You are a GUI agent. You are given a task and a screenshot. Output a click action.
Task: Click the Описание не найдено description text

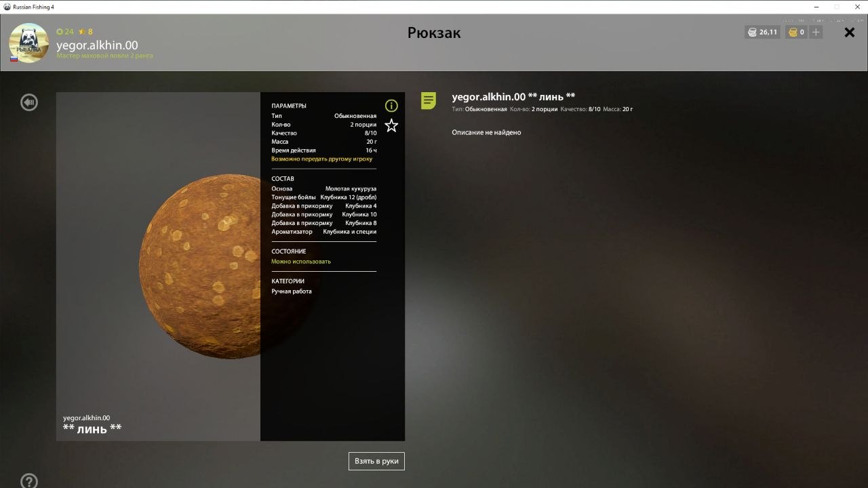pyautogui.click(x=487, y=132)
